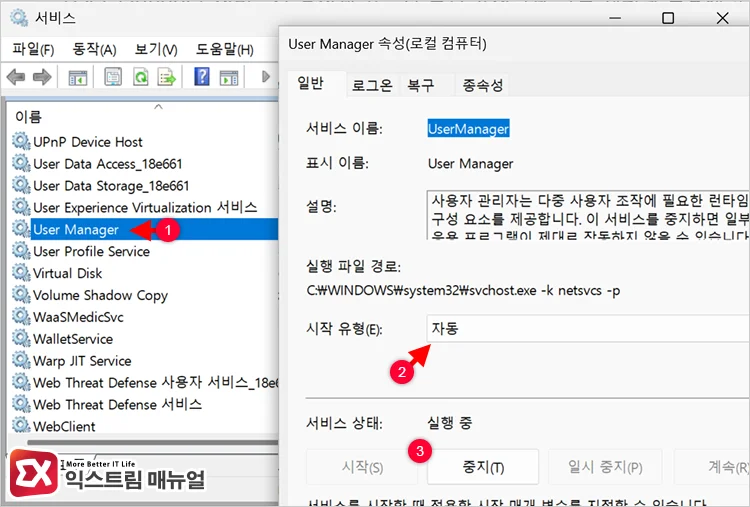Select User Experience Virtualization 서비스 row
This screenshot has height=507, width=750.
tap(145, 207)
